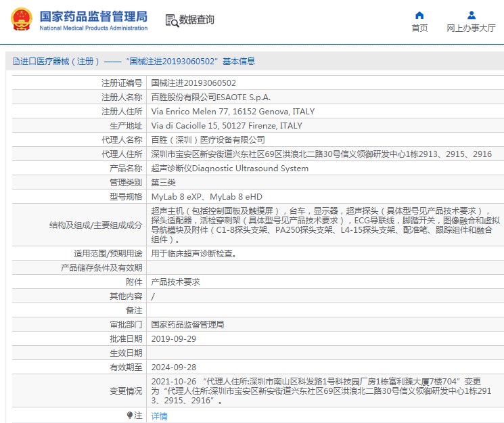Select the slash value in 其他内容 row
This screenshot has width=504, height=423.
click(153, 296)
